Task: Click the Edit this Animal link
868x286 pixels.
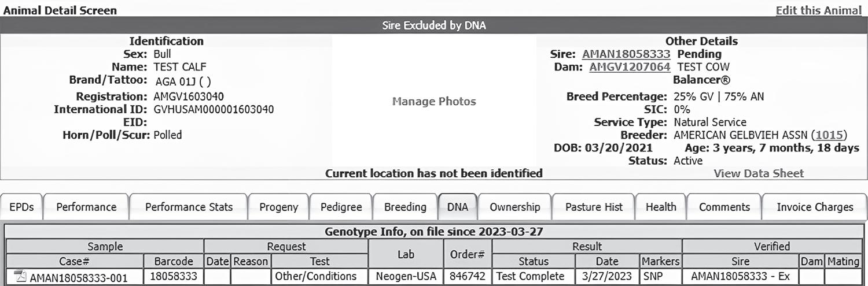Action: point(818,10)
